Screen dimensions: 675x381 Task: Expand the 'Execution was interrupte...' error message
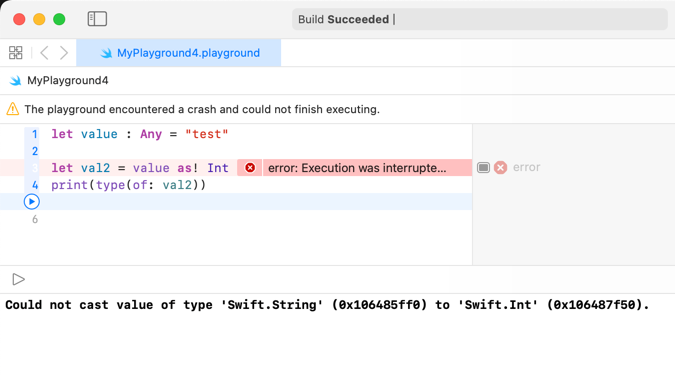pyautogui.click(x=357, y=168)
